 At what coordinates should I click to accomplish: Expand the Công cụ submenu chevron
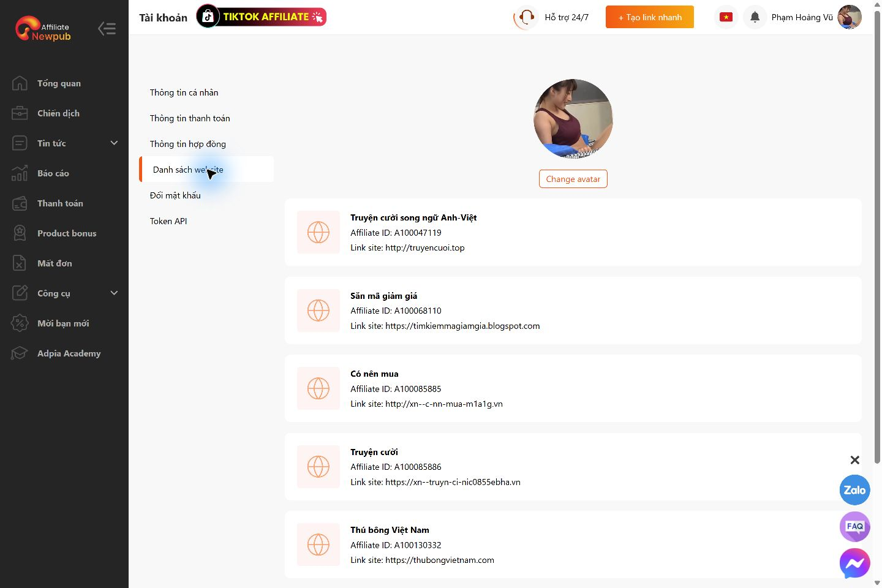[114, 293]
